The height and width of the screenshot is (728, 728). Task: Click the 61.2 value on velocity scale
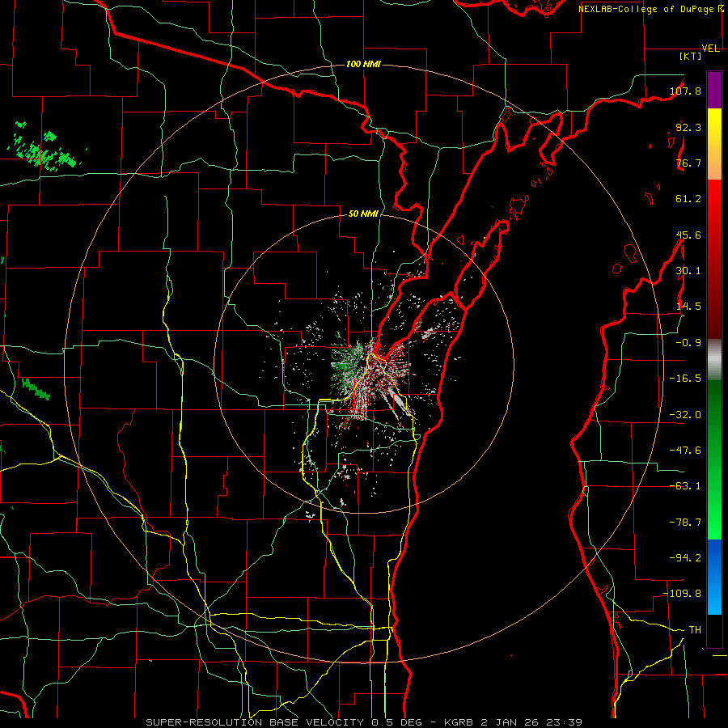(688, 199)
